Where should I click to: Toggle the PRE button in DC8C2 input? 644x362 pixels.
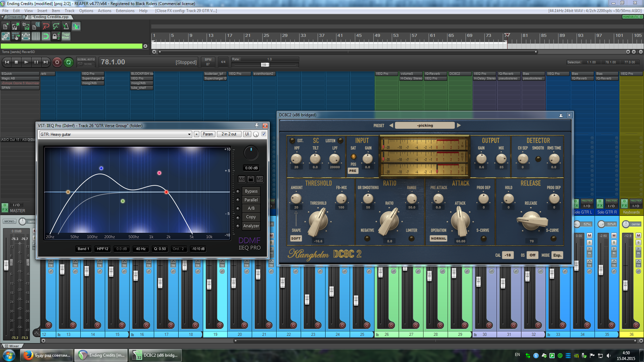coord(353,171)
